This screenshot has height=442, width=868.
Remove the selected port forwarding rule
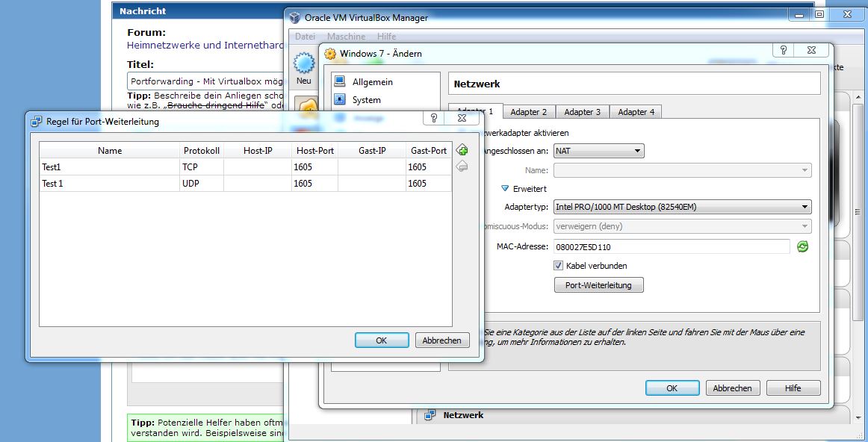click(462, 166)
